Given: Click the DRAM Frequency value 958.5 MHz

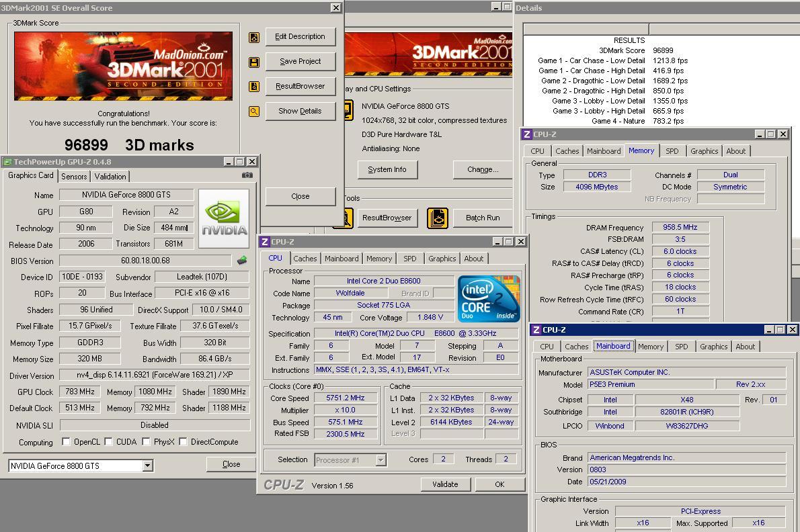Looking at the screenshot, I should (x=680, y=227).
